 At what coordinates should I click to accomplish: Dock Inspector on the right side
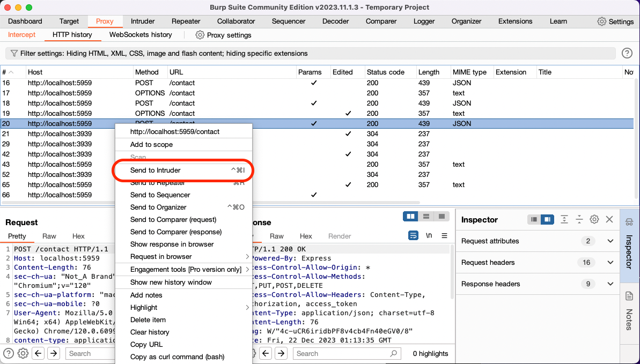[x=547, y=220]
